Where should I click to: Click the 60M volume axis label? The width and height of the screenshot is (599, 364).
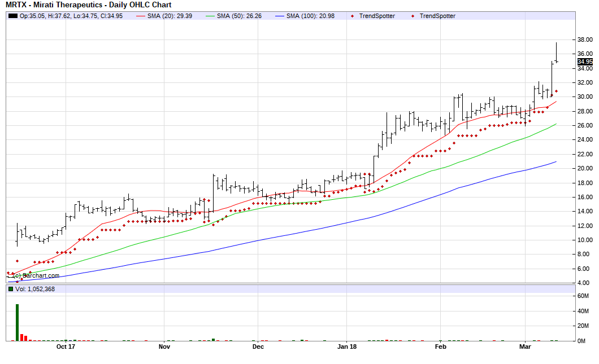pyautogui.click(x=583, y=296)
